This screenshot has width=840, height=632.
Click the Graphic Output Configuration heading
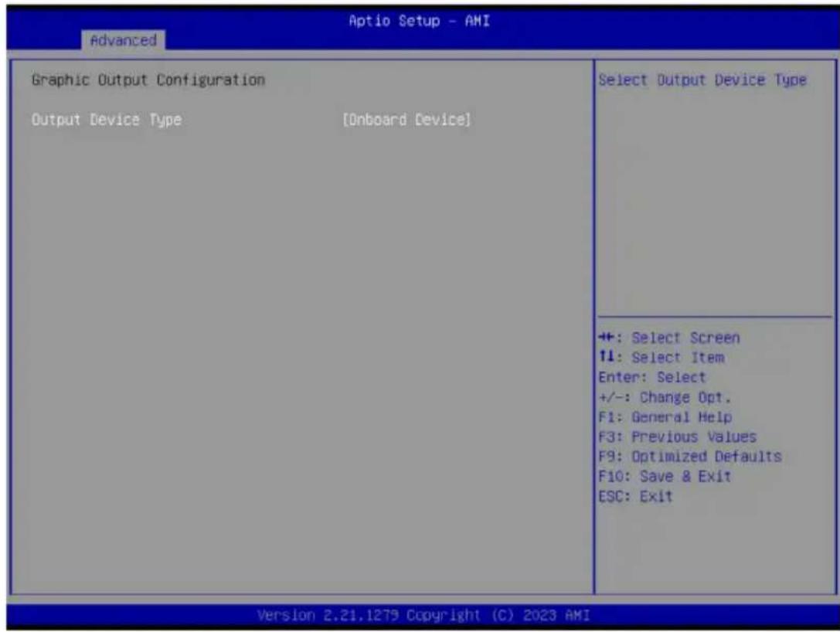148,80
